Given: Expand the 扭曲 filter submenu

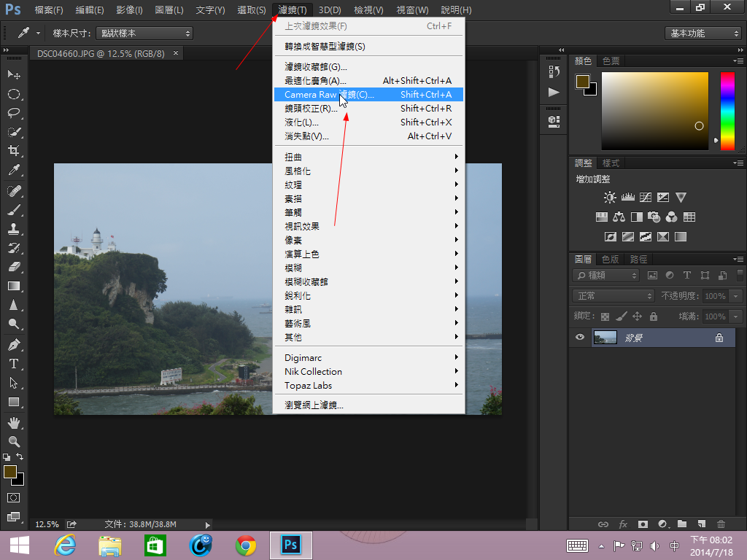Looking at the screenshot, I should coord(368,157).
